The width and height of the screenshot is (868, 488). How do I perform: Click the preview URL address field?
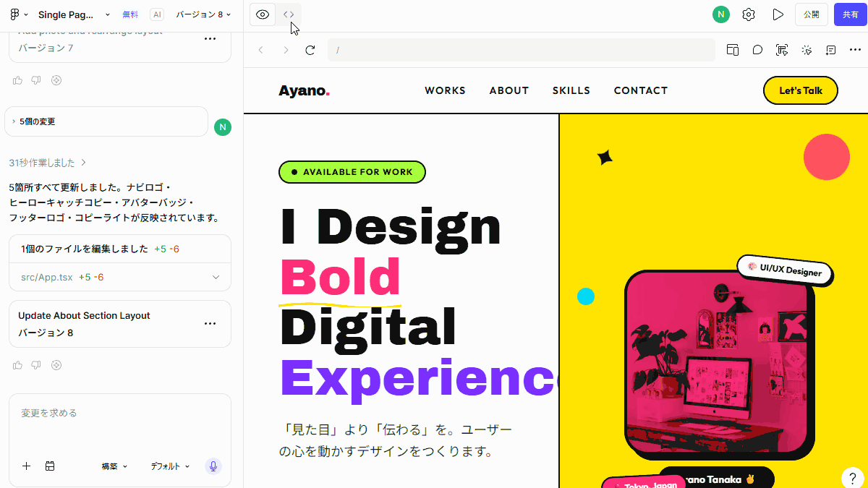521,50
